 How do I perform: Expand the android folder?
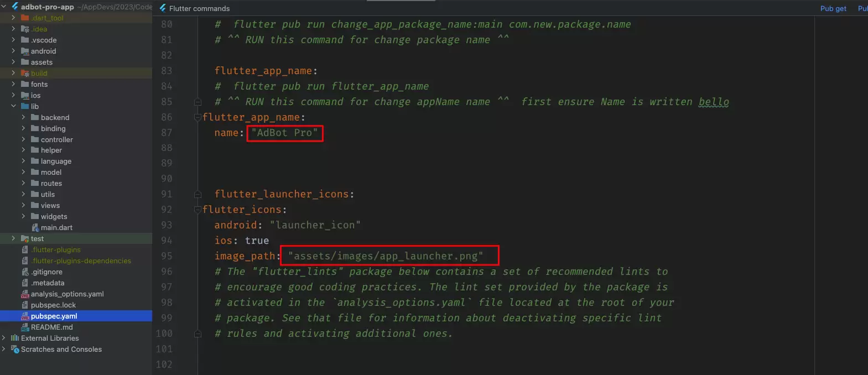[13, 51]
